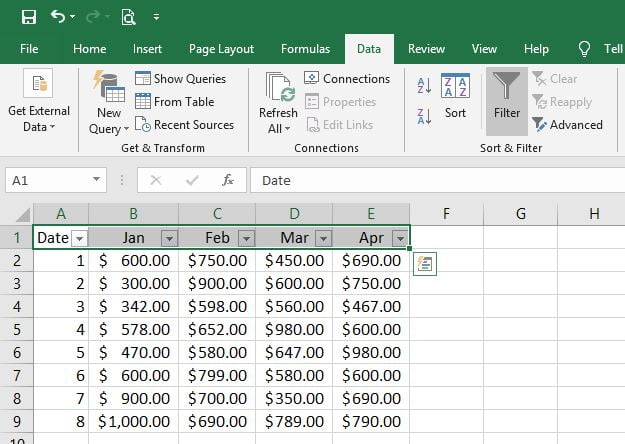Click Sort A to Z icon
Screen dimensions: 625x444
coord(424,85)
